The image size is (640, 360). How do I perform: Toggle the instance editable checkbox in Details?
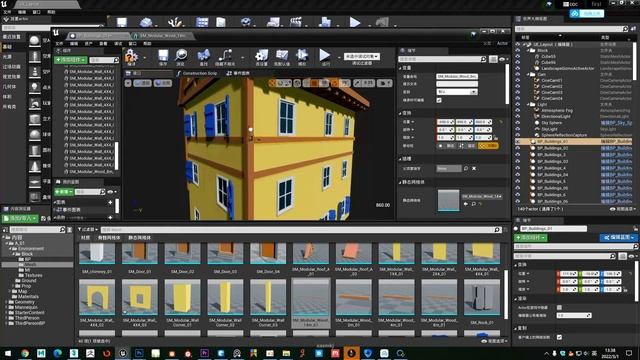[439, 100]
